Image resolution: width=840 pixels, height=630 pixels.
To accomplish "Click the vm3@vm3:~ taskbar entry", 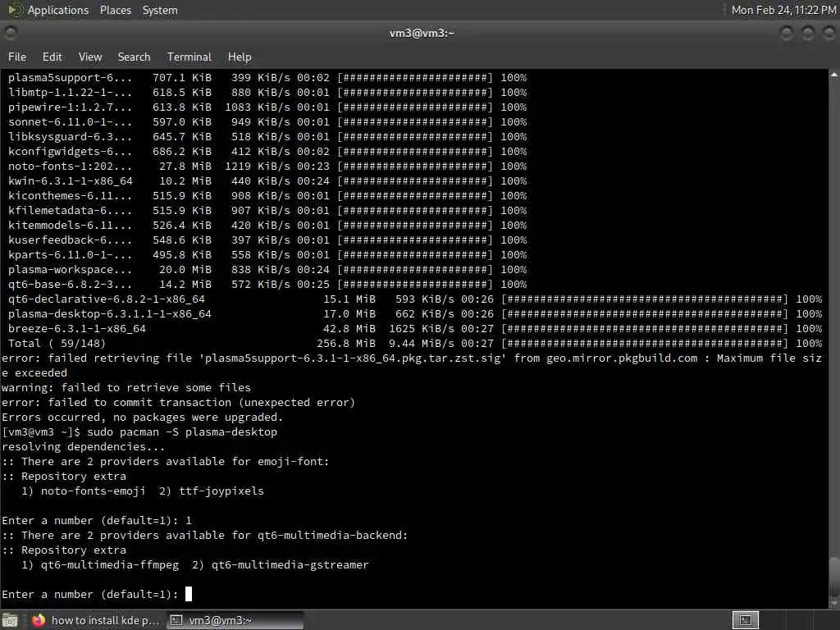I will point(235,620).
